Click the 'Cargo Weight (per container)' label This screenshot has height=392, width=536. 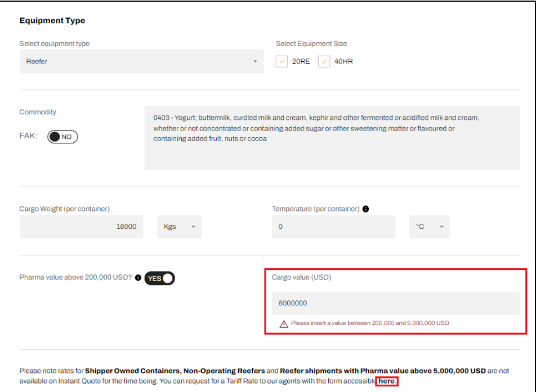(65, 209)
